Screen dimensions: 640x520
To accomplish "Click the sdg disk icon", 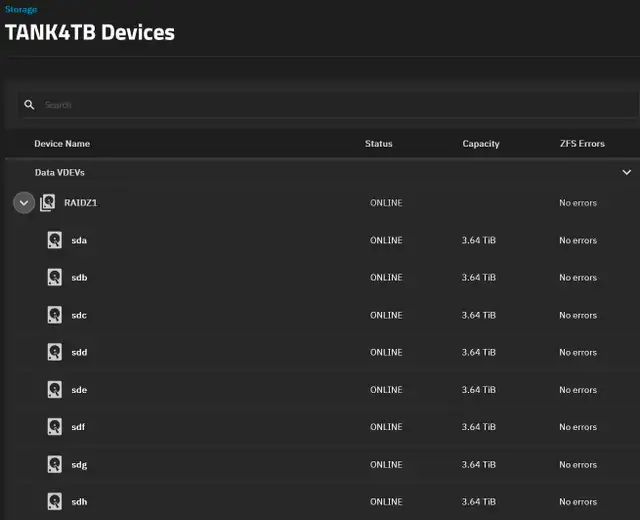I will (x=54, y=464).
